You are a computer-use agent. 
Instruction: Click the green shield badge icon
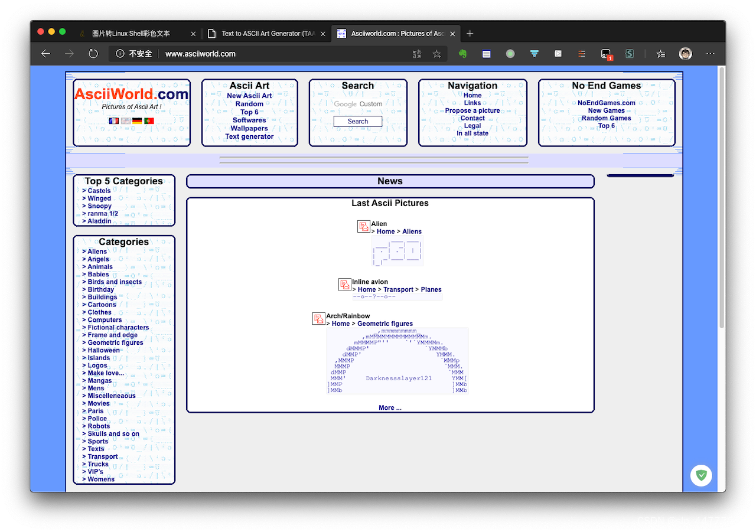point(701,475)
